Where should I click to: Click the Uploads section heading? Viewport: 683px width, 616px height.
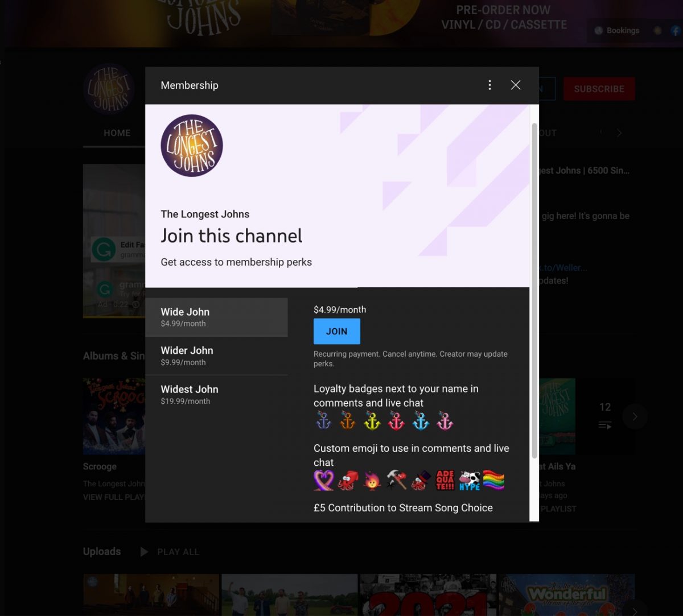(x=102, y=552)
